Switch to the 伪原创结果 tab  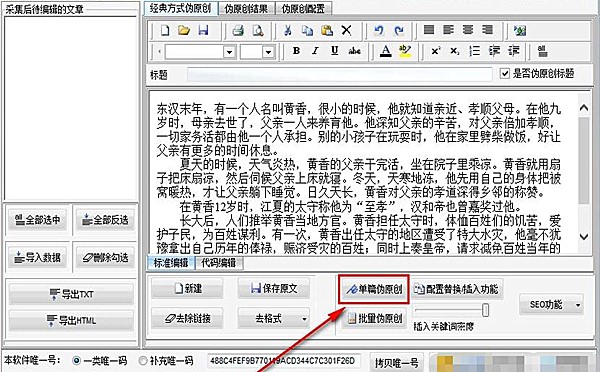(x=246, y=8)
